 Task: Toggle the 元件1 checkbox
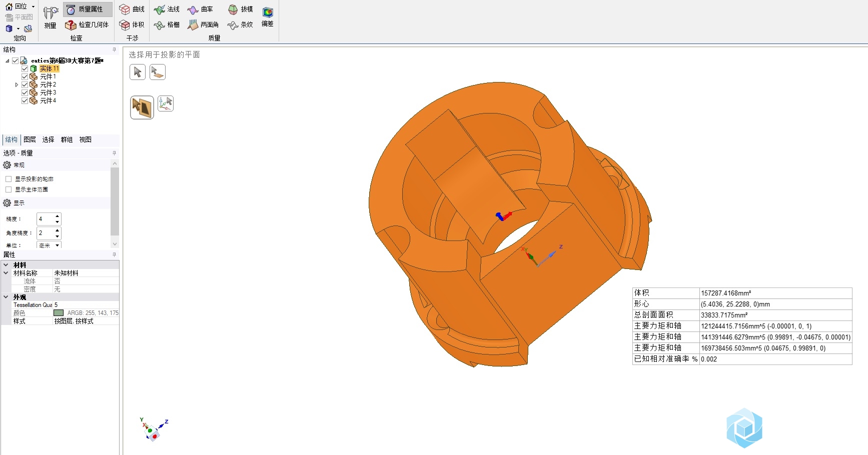point(25,77)
